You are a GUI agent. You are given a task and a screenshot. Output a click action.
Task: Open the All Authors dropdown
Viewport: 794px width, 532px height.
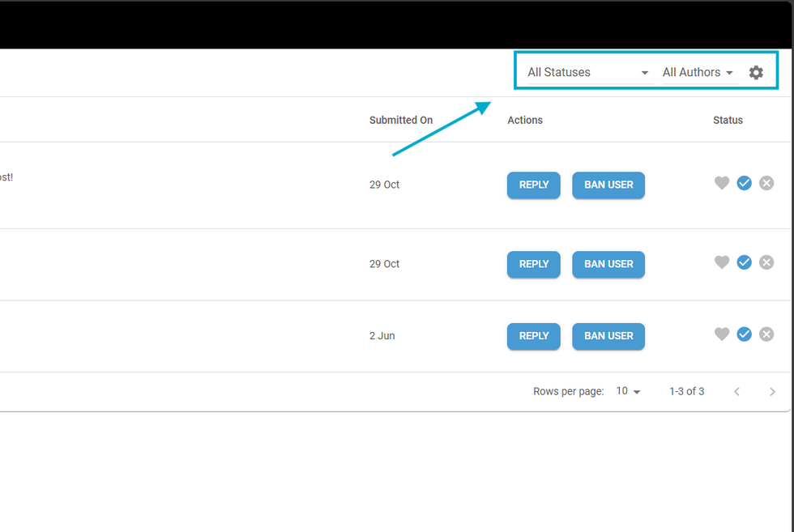coord(698,73)
